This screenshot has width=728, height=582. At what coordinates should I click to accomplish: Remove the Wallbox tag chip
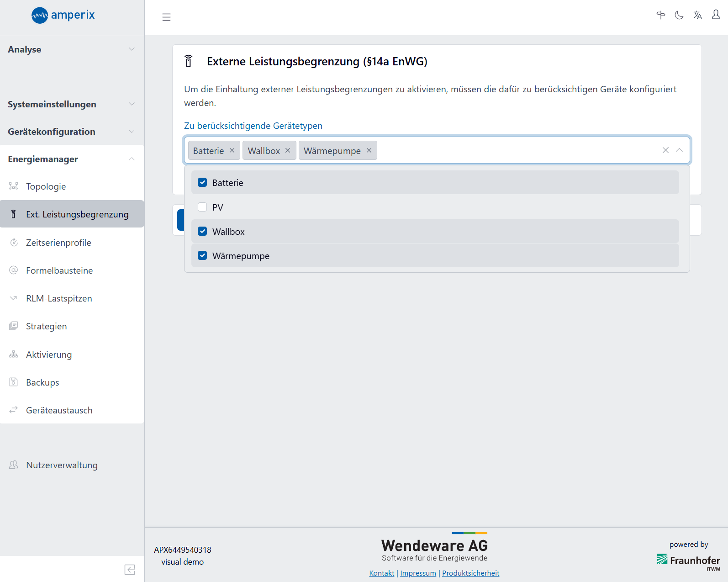288,150
